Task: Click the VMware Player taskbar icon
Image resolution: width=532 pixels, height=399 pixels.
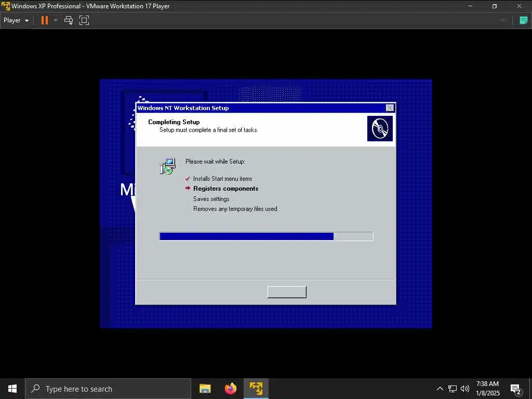Action: tap(256, 389)
